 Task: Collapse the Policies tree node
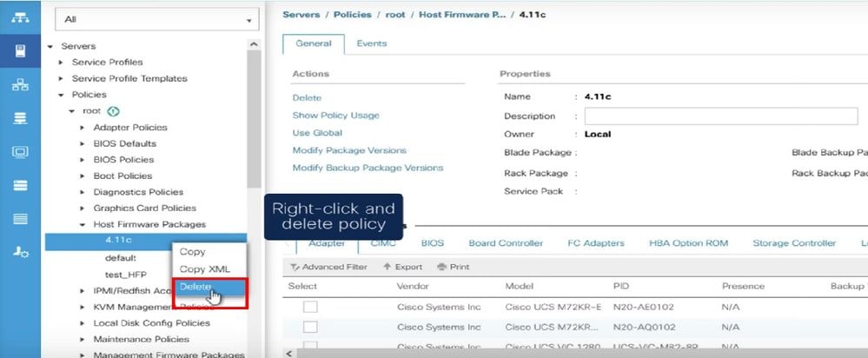pos(61,96)
